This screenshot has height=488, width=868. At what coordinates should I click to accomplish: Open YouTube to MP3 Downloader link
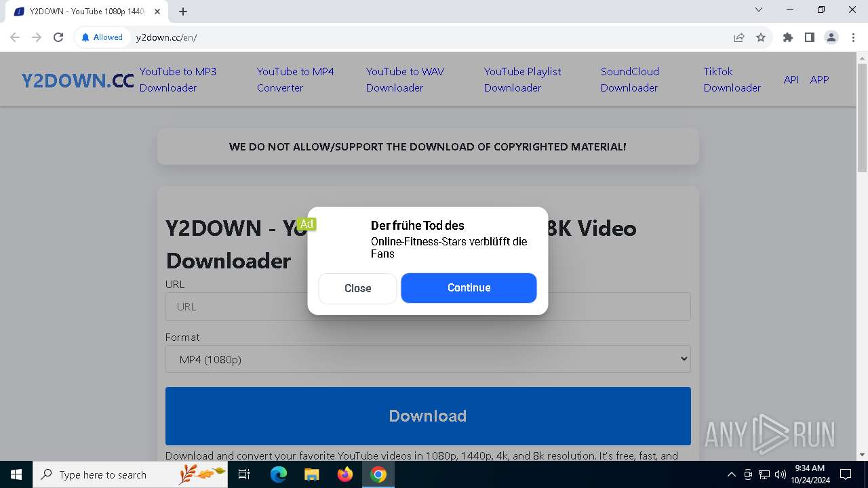click(x=178, y=79)
